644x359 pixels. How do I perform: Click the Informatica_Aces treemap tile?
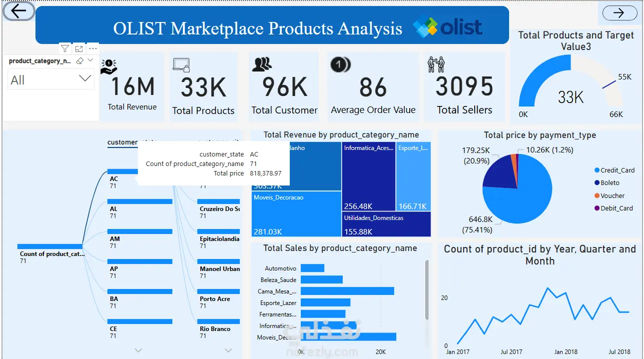pyautogui.click(x=369, y=176)
